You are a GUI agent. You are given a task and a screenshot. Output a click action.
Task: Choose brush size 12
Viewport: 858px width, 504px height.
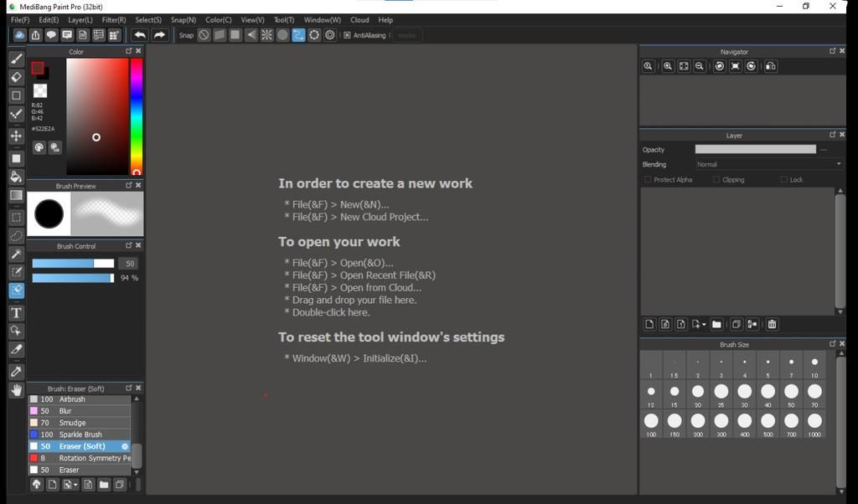tap(650, 394)
